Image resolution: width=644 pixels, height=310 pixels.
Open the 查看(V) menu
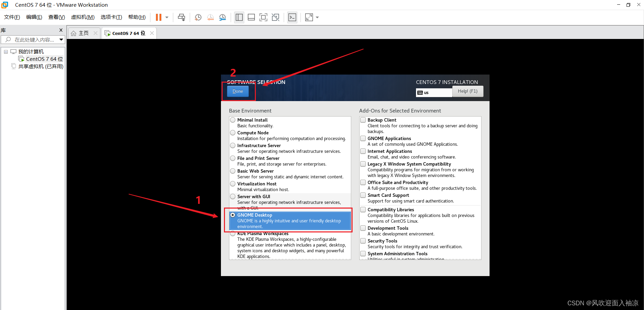pos(57,17)
